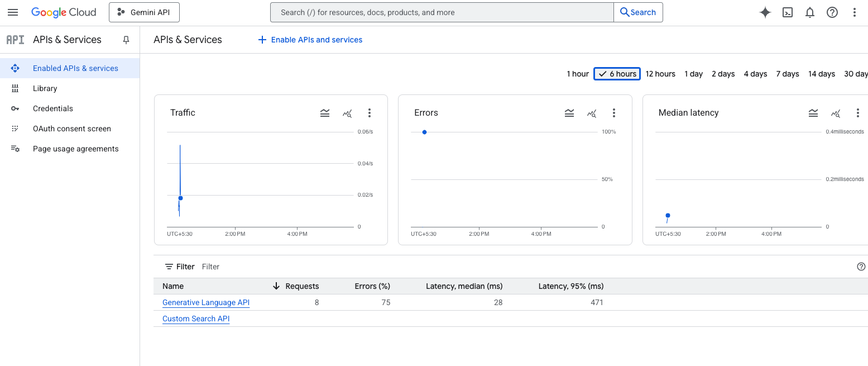Explore Traffic chart data icon

tap(347, 113)
